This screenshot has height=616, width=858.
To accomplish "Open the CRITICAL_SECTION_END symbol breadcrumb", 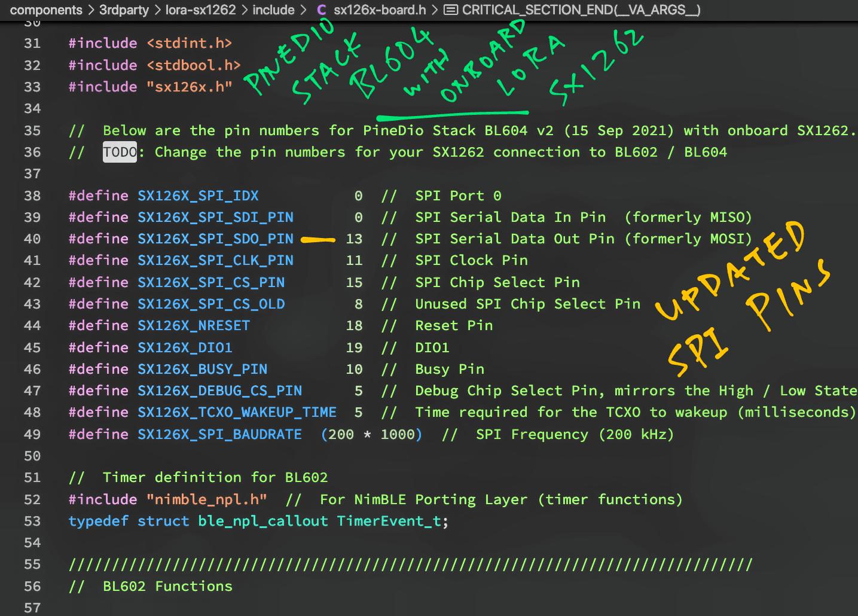I will 581,10.
